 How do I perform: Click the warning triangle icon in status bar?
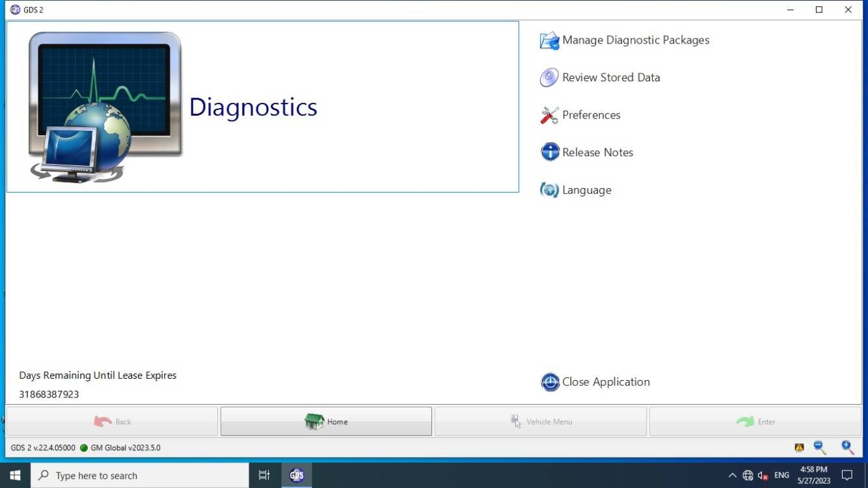799,448
